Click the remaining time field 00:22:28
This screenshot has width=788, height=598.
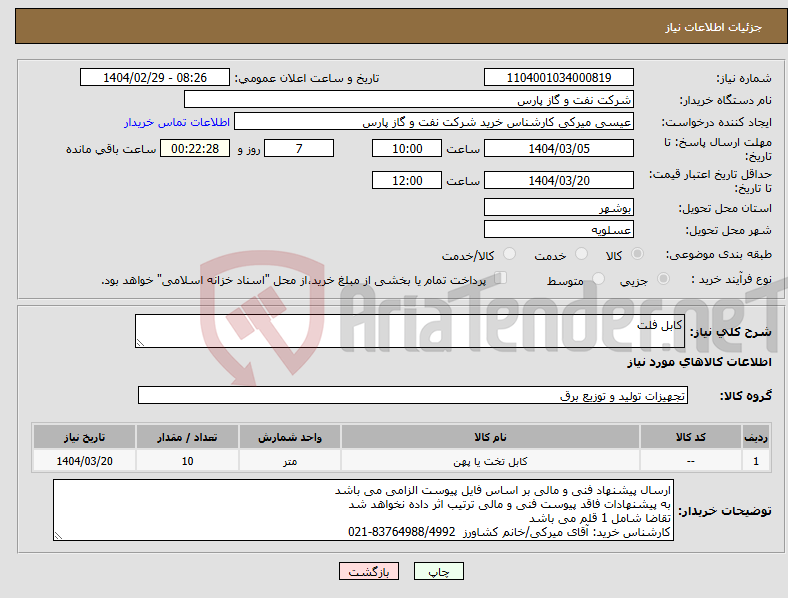click(195, 148)
